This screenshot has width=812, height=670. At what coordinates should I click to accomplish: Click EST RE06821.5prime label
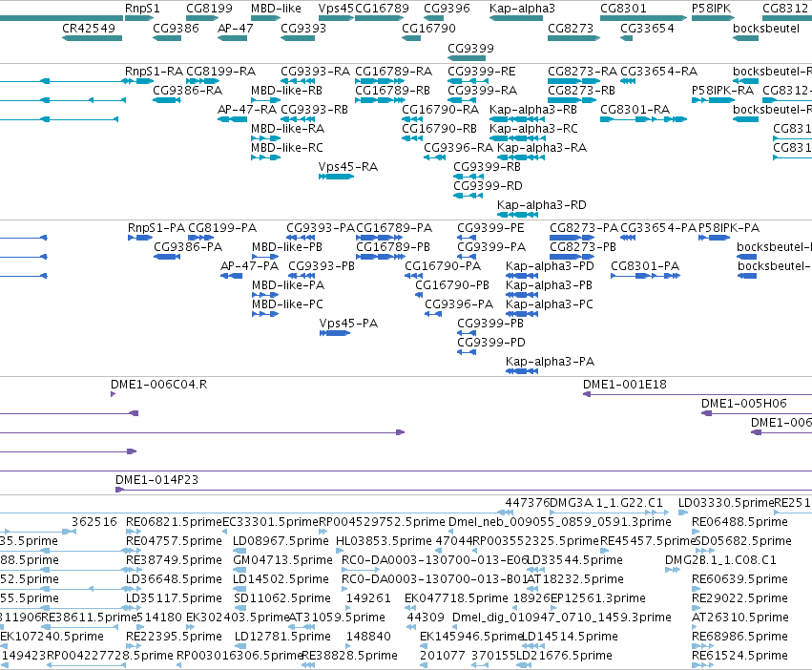(x=174, y=522)
